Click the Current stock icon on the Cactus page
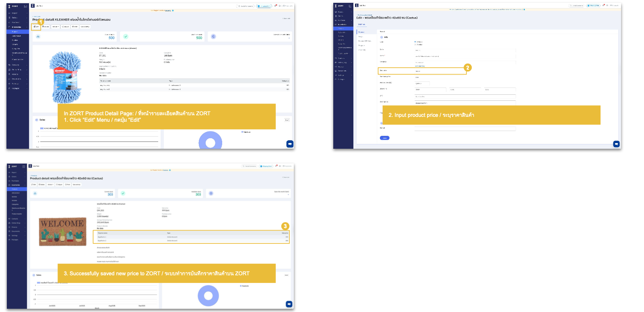This screenshot has height=312, width=644. pos(35,193)
